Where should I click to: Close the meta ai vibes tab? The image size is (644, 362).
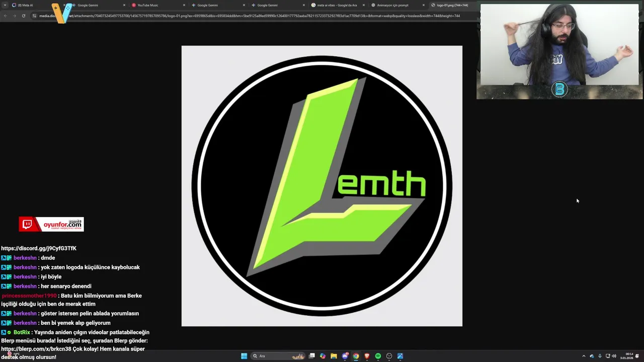[x=364, y=5]
